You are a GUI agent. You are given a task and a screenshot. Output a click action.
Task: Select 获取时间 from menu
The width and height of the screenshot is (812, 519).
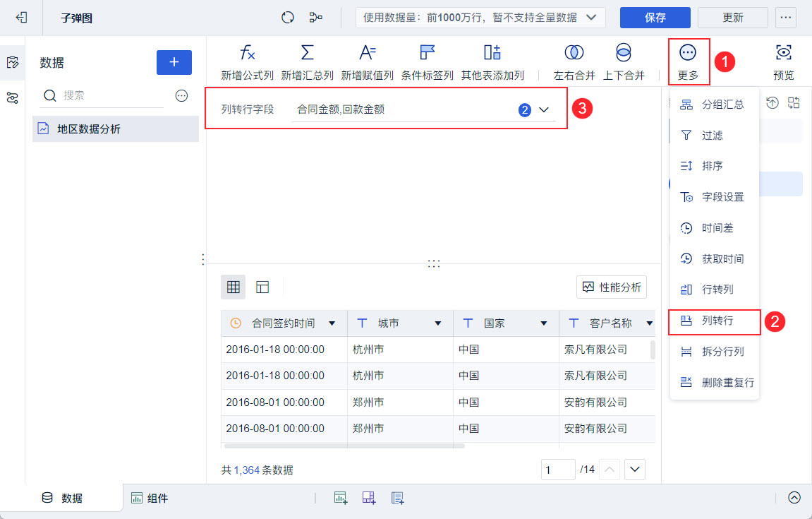(714, 258)
